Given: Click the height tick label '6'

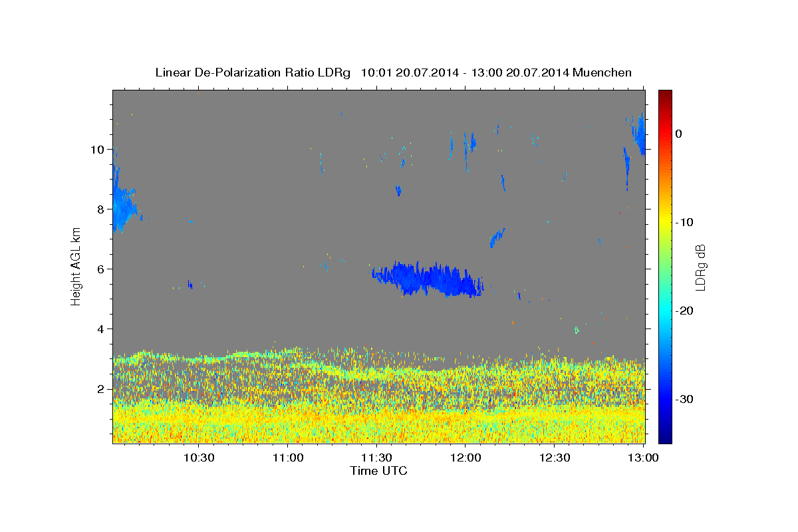Looking at the screenshot, I should (x=101, y=269).
